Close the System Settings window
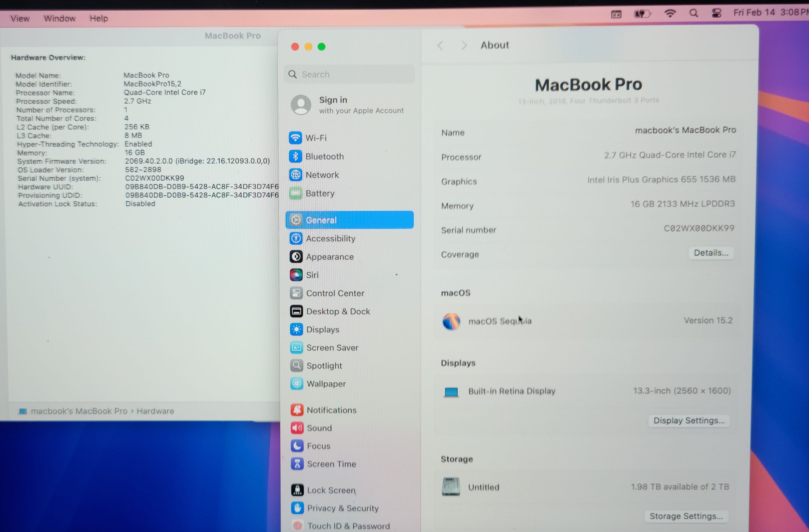The height and width of the screenshot is (532, 809). tap(295, 46)
